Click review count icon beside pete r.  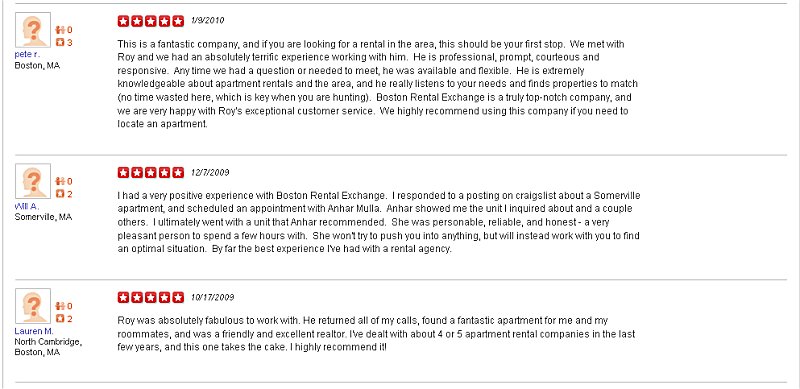(60, 42)
